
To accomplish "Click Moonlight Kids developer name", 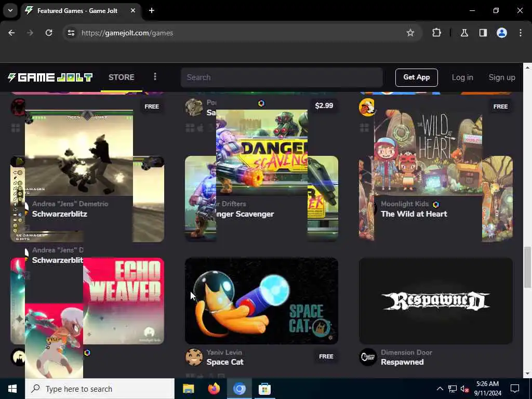I will coord(405,204).
